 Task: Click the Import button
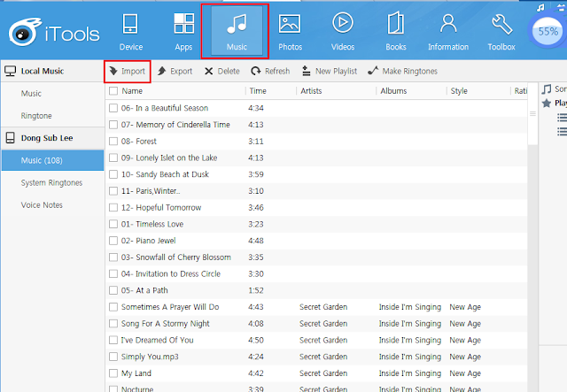click(x=127, y=71)
